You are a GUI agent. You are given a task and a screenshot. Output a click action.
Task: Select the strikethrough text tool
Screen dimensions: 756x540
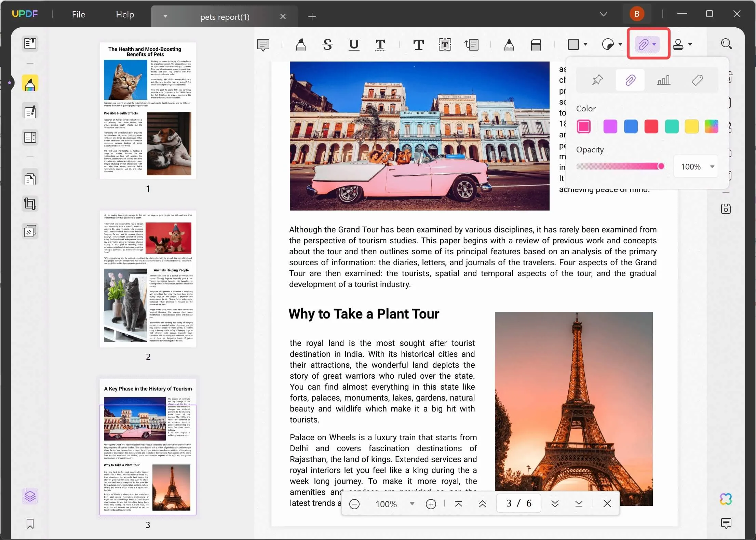pos(328,44)
